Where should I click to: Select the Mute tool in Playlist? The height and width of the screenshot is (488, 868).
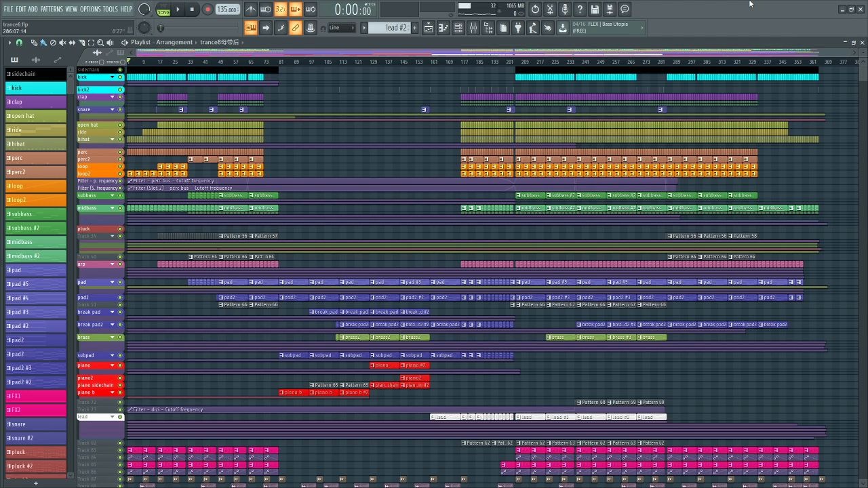tap(62, 43)
